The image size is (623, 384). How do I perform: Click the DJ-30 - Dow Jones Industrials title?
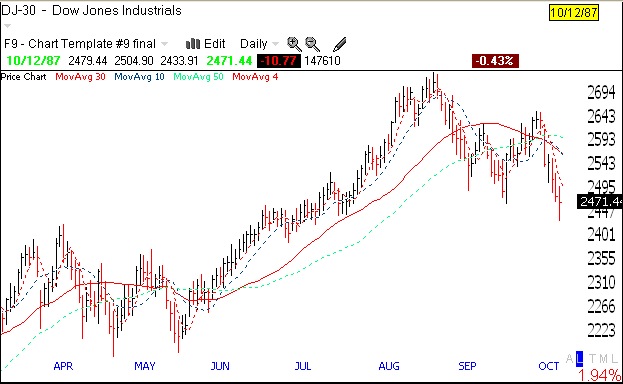(x=91, y=10)
